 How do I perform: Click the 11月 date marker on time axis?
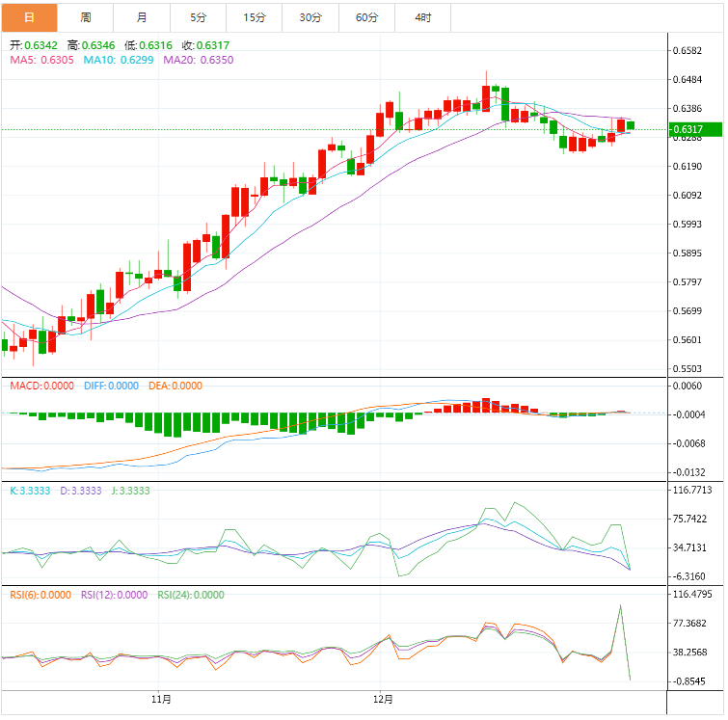[162, 699]
